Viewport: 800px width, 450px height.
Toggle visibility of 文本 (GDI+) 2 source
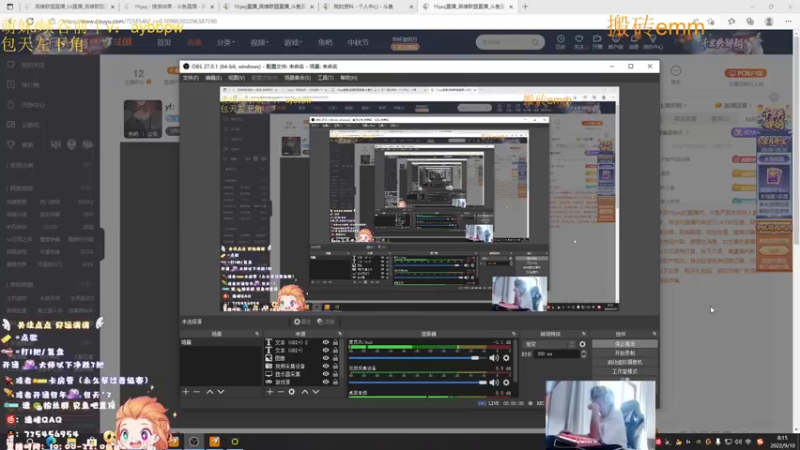(x=326, y=342)
